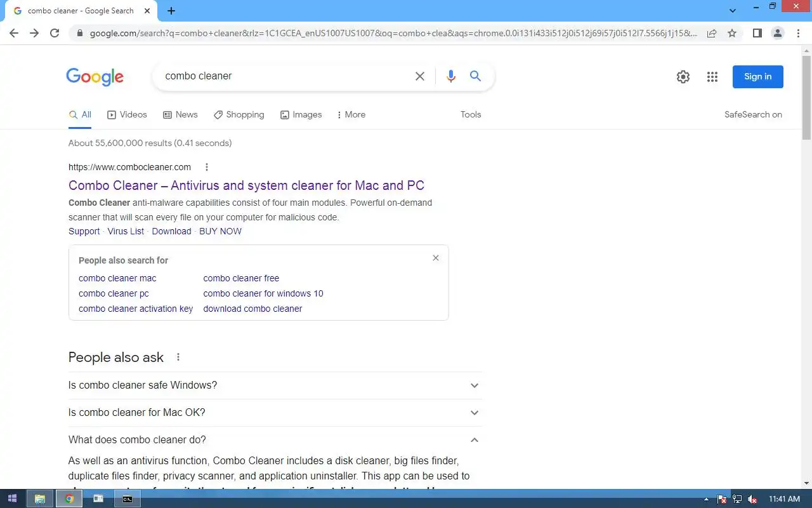Viewport: 812px width, 508px height.
Task: Bookmark this page with the star icon
Action: pos(732,33)
